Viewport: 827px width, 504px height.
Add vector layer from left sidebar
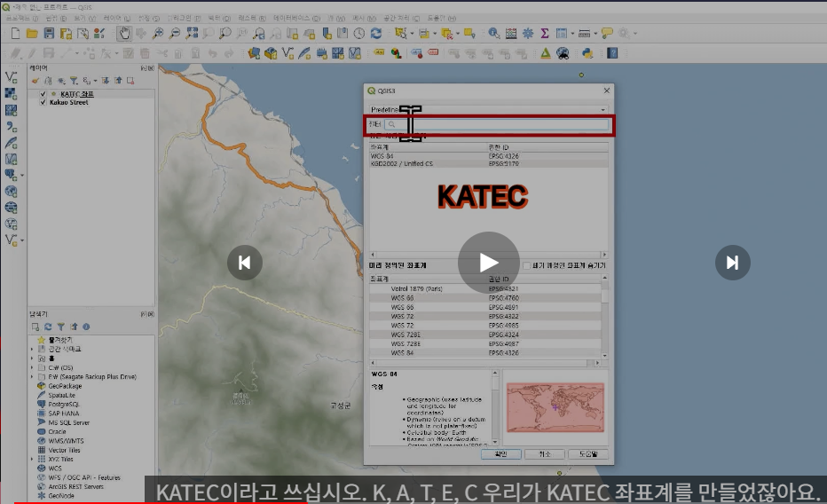click(11, 77)
